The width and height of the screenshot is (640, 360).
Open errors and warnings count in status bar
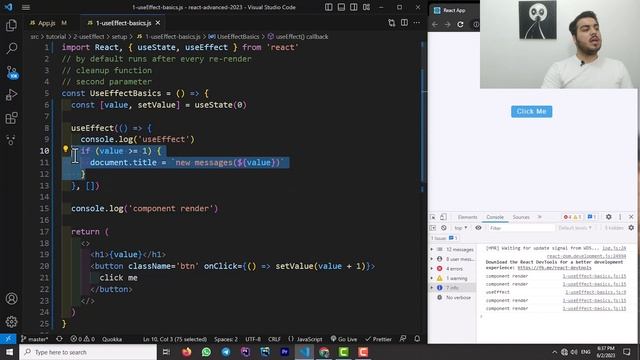pos(82,339)
